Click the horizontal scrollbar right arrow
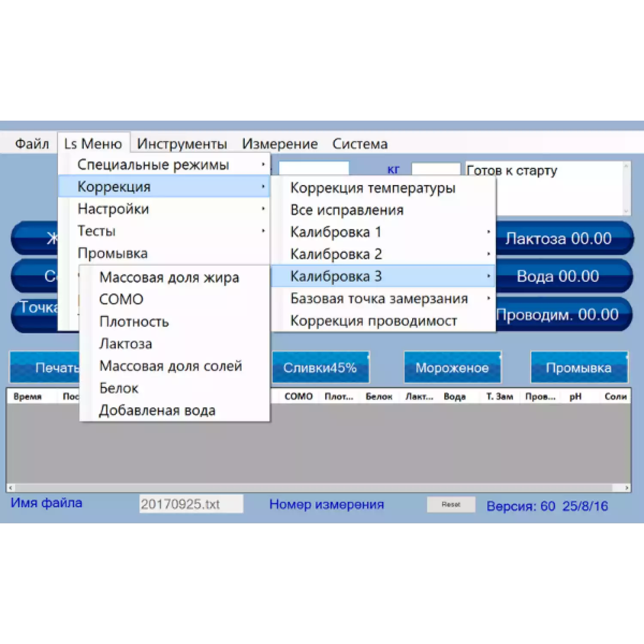Image resolution: width=644 pixels, height=644 pixels. click(x=627, y=488)
